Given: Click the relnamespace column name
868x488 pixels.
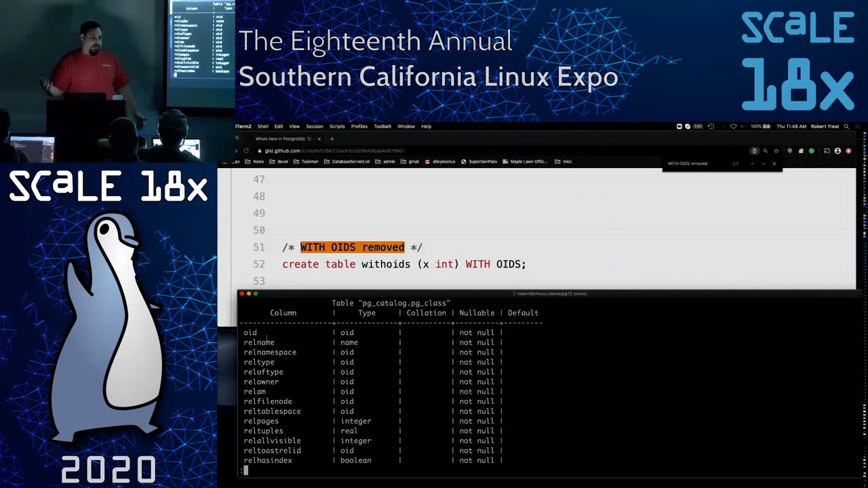Looking at the screenshot, I should click(270, 352).
